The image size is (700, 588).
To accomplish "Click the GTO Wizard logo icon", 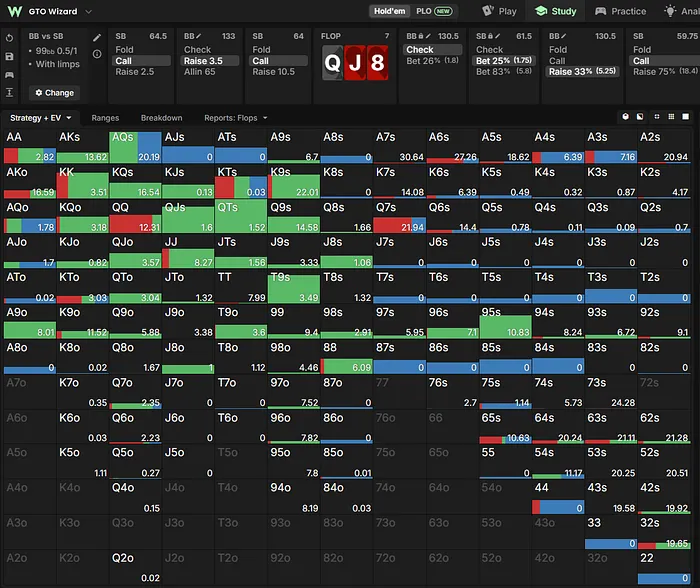I will point(15,11).
